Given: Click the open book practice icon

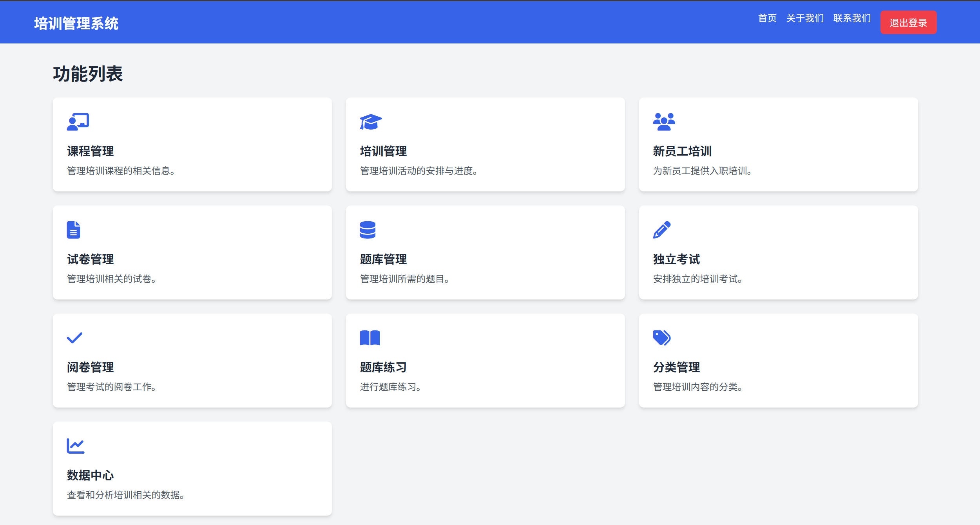Looking at the screenshot, I should (x=370, y=338).
